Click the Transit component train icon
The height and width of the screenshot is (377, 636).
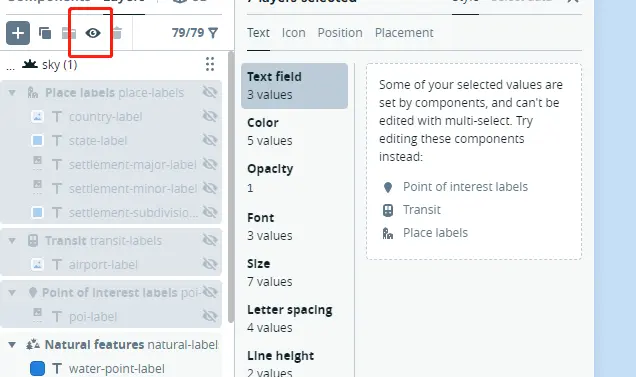[x=33, y=241]
